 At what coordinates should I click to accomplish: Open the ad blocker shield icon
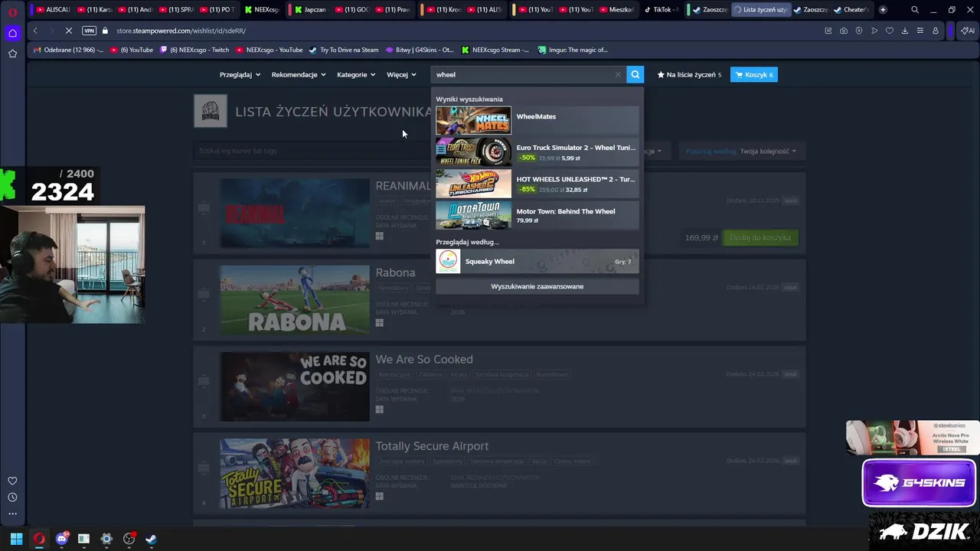pos(859,31)
